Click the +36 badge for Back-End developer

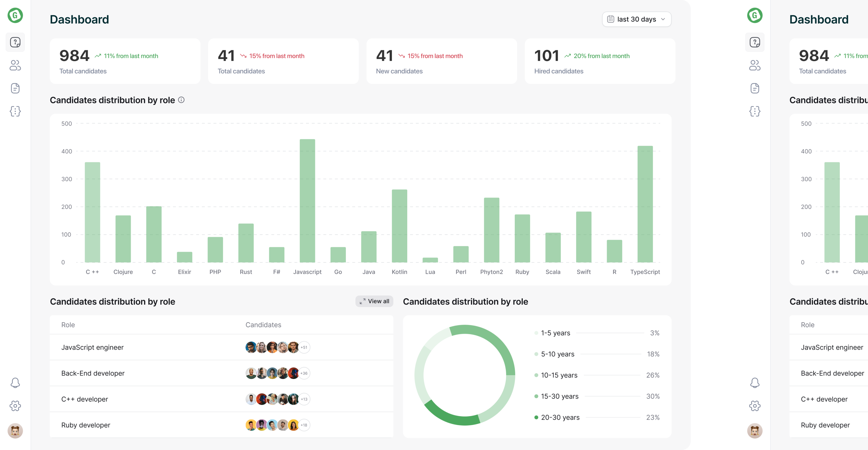[304, 373]
